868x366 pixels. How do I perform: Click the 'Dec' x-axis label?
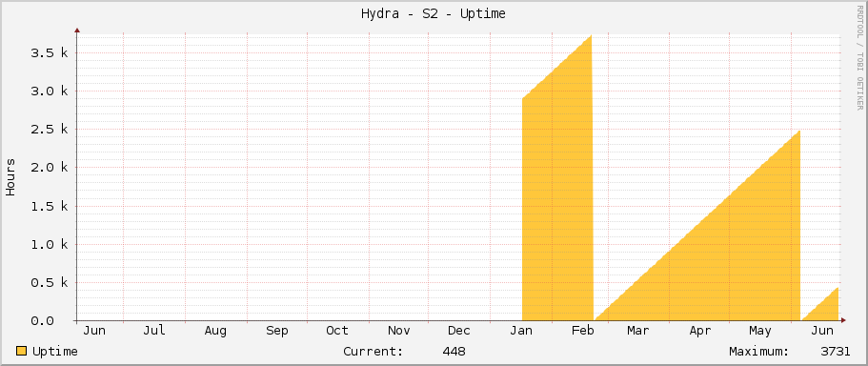pyautogui.click(x=459, y=331)
